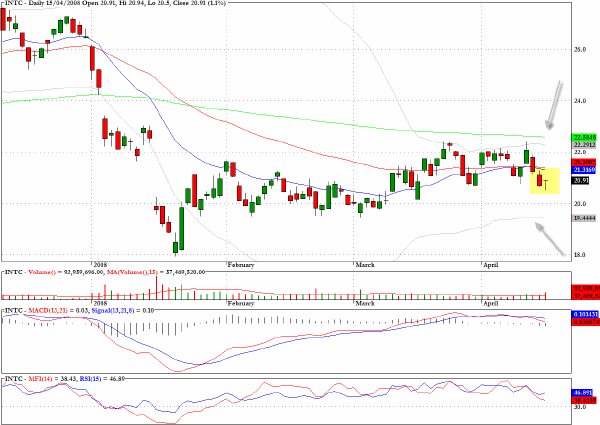Image resolution: width=600 pixels, height=425 pixels.
Task: Select the INTC Volume panel header text
Action: click(x=105, y=272)
